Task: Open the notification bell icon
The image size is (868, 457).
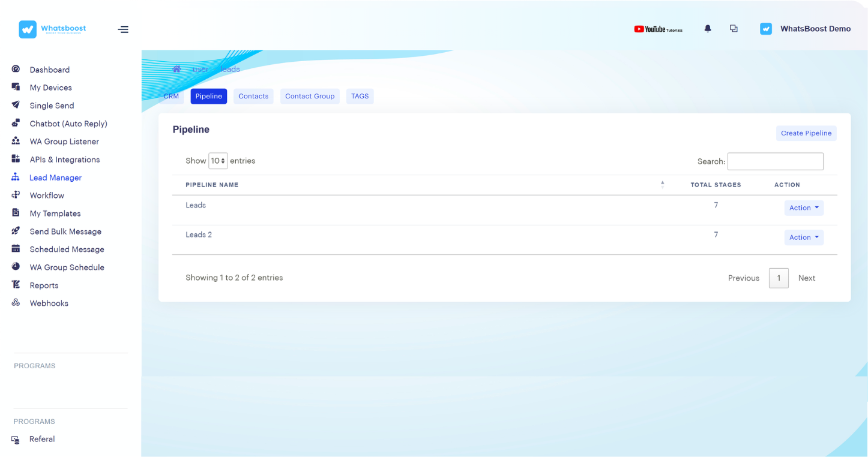Action: [708, 29]
